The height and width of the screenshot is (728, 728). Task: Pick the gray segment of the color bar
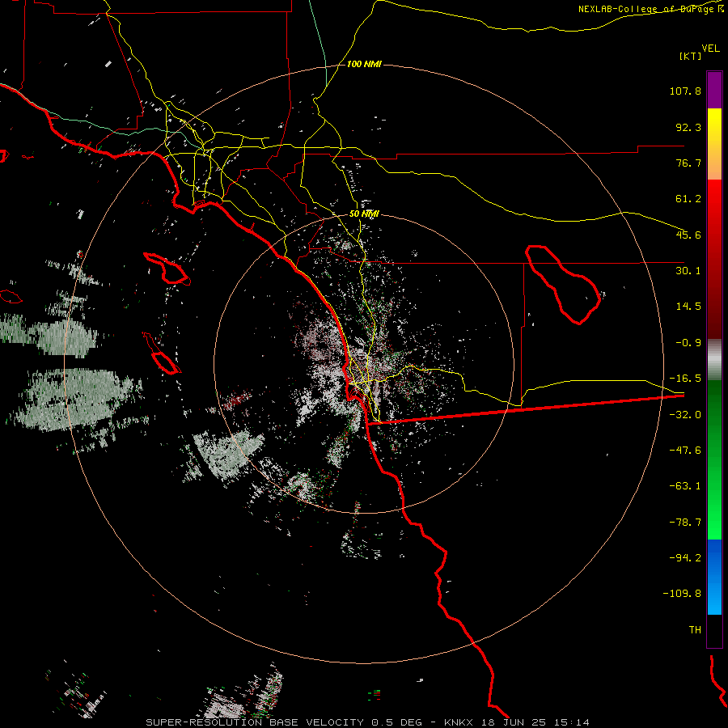point(714,360)
